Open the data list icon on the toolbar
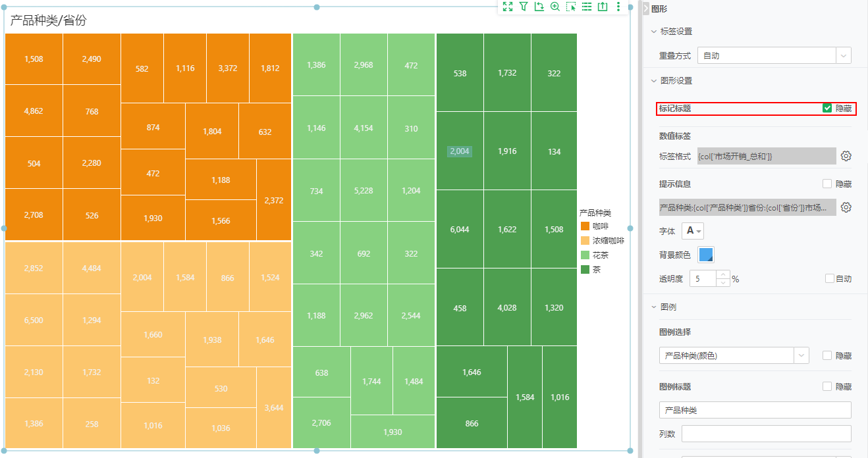Image resolution: width=868 pixels, height=458 pixels. [x=586, y=7]
